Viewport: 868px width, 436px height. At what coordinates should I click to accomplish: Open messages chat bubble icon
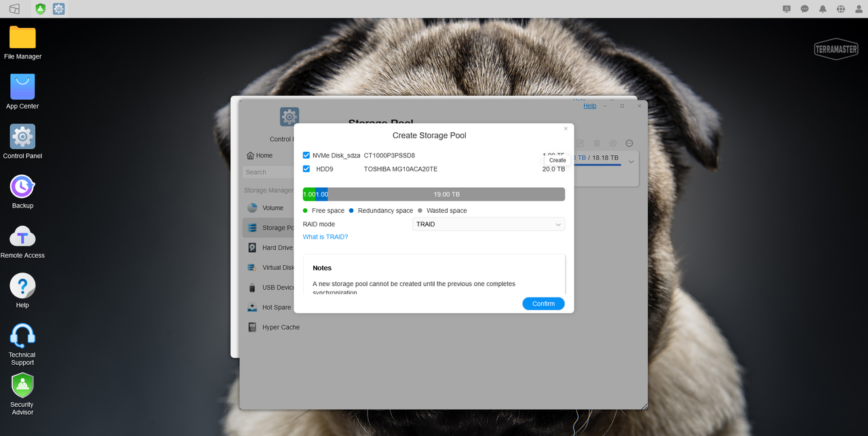point(805,9)
